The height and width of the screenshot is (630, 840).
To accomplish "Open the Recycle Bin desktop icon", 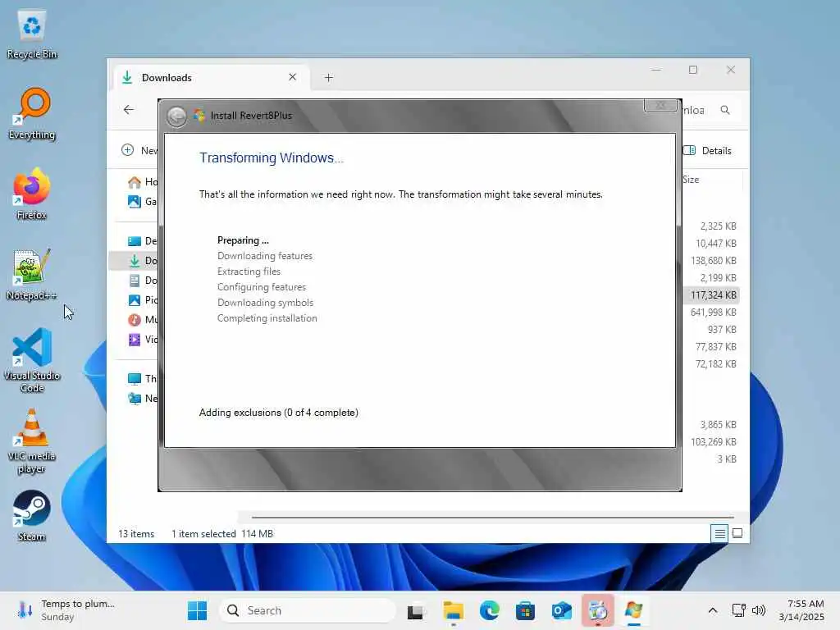I will coord(32,34).
